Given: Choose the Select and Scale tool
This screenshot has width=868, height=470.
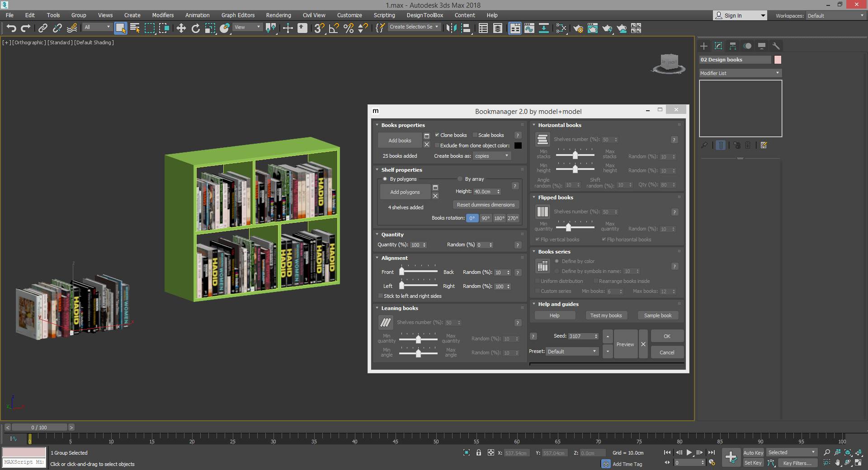Looking at the screenshot, I should point(210,28).
